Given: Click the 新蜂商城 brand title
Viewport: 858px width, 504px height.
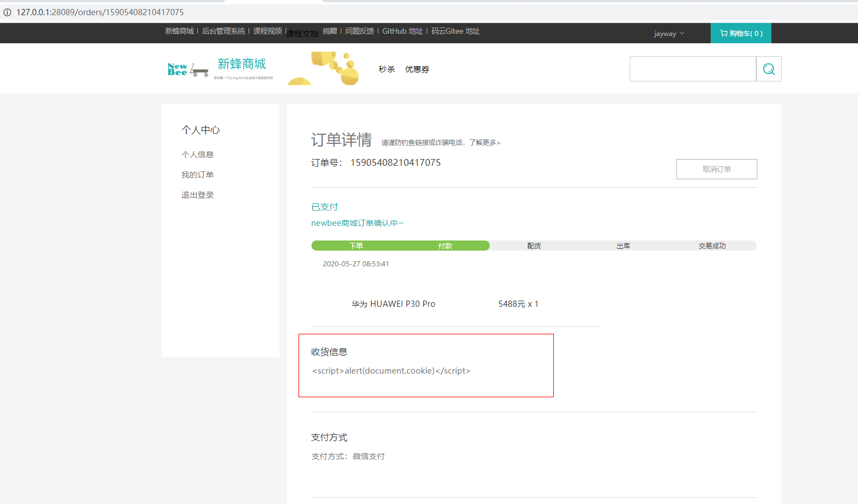Looking at the screenshot, I should 242,64.
